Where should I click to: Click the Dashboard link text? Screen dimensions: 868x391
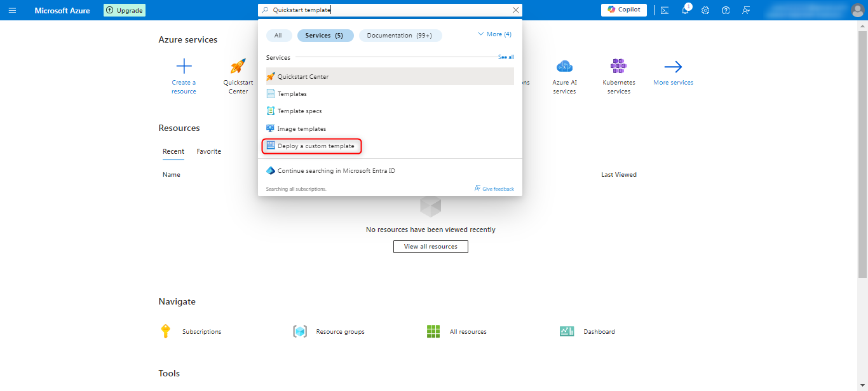(x=599, y=332)
